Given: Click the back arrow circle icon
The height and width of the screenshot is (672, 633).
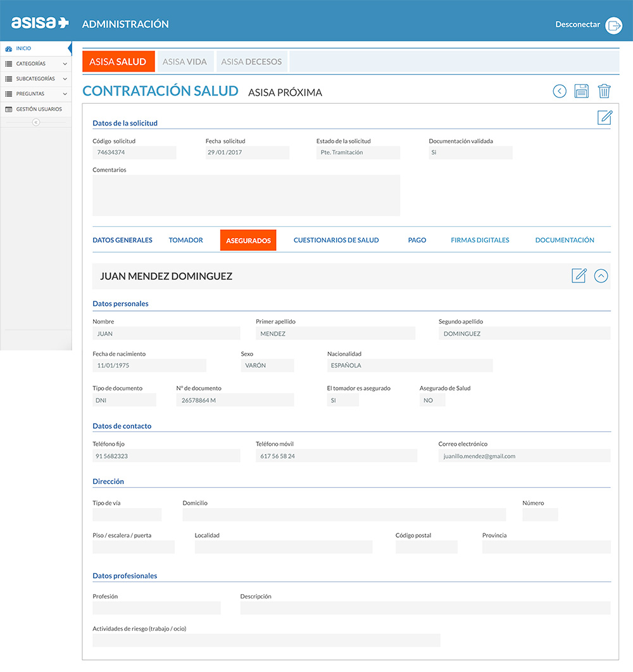Looking at the screenshot, I should point(560,91).
